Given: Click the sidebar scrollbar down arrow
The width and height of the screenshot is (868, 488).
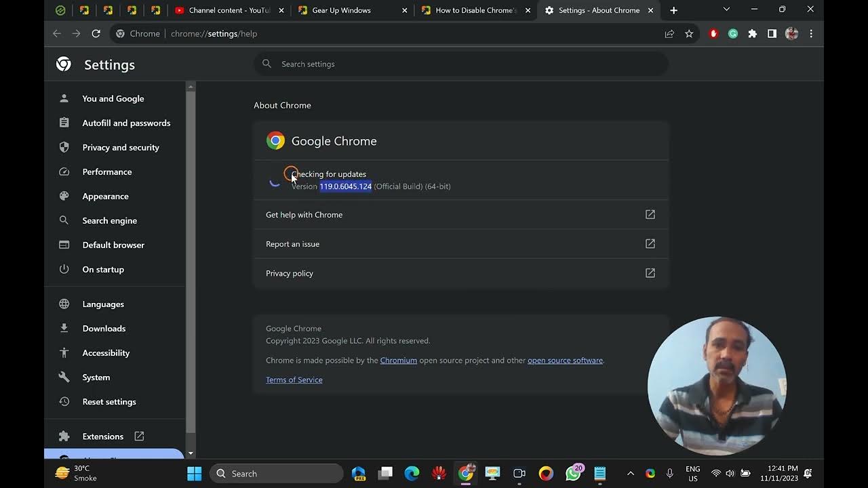Looking at the screenshot, I should (191, 453).
